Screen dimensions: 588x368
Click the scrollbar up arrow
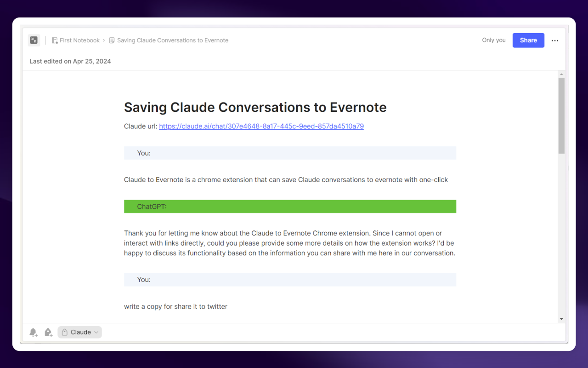[561, 75]
